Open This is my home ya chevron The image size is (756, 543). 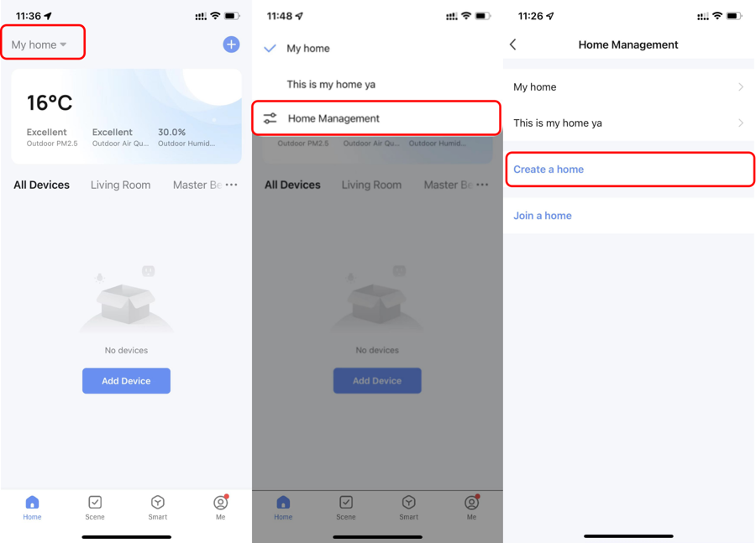point(741,123)
